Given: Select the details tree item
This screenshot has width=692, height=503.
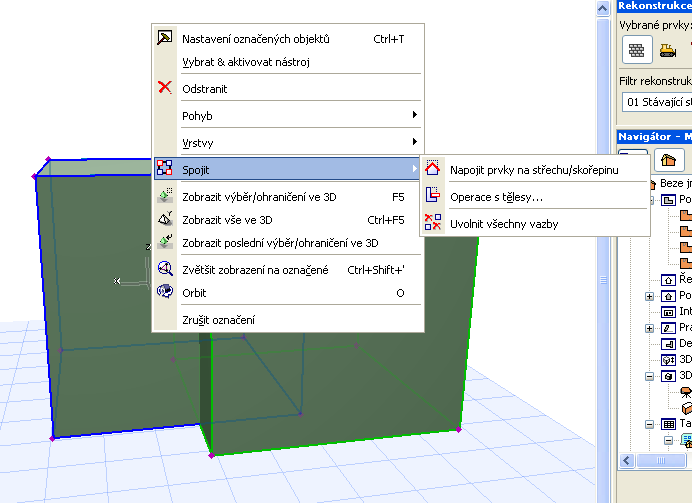Looking at the screenshot, I should coord(668,344).
